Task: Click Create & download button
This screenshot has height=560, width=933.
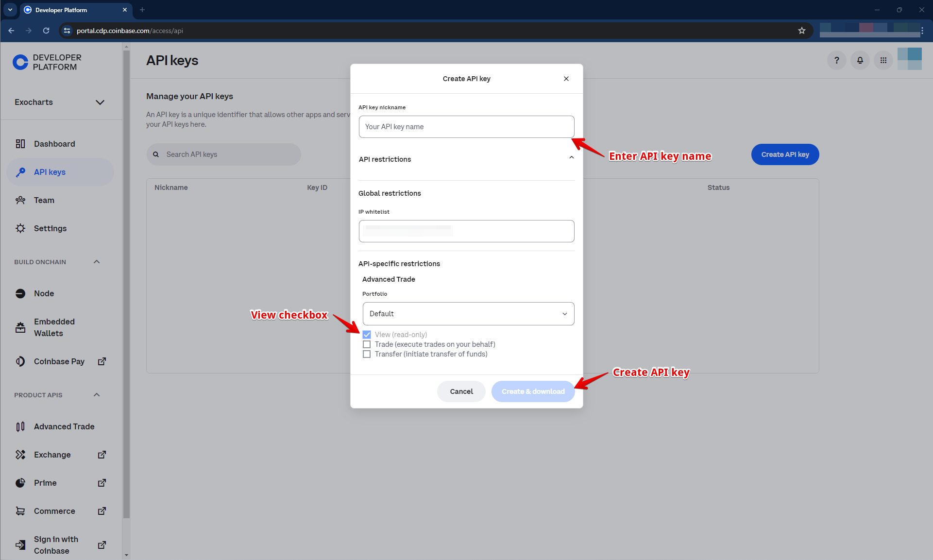Action: [533, 391]
